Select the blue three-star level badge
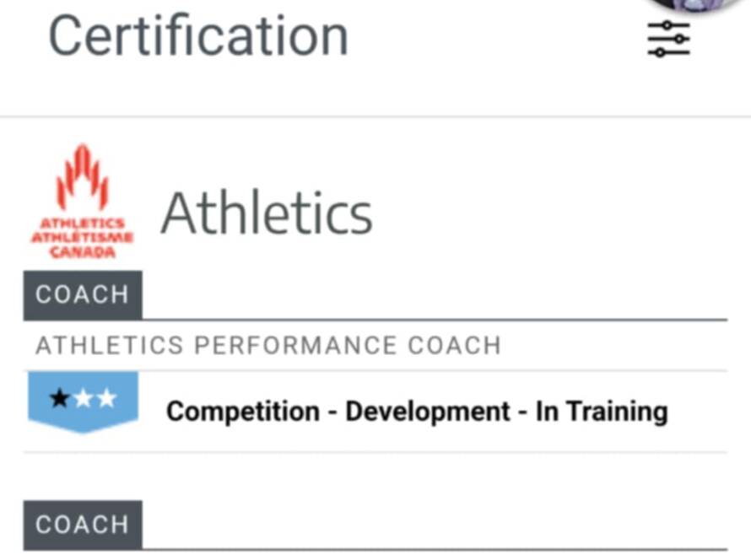 (x=83, y=402)
